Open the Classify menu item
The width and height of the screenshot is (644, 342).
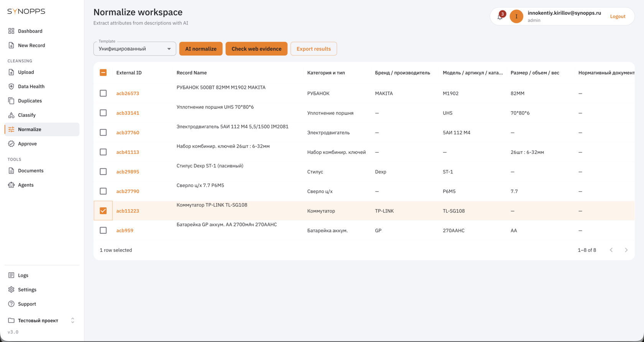pyautogui.click(x=42, y=115)
